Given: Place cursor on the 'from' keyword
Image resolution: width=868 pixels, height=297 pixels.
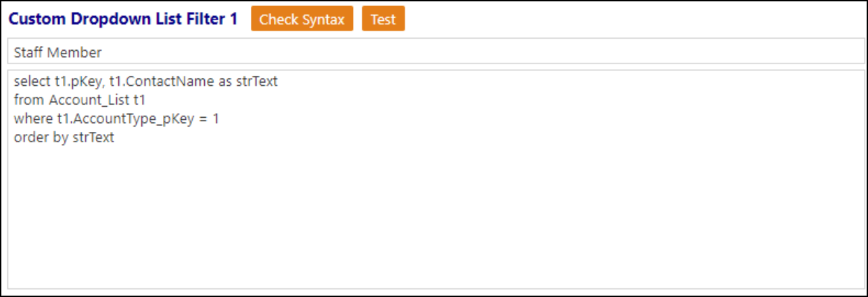Looking at the screenshot, I should point(29,100).
